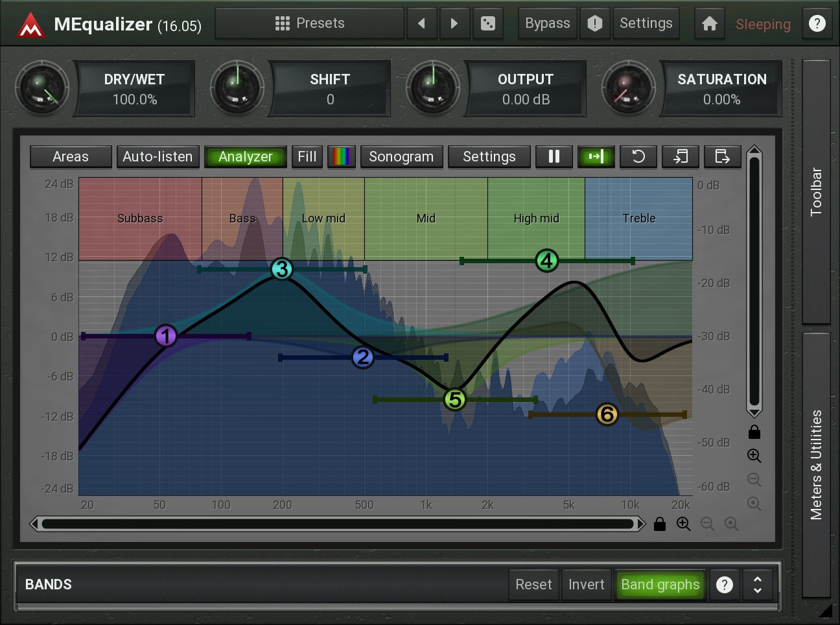Toggle the Band graphs button

point(660,585)
